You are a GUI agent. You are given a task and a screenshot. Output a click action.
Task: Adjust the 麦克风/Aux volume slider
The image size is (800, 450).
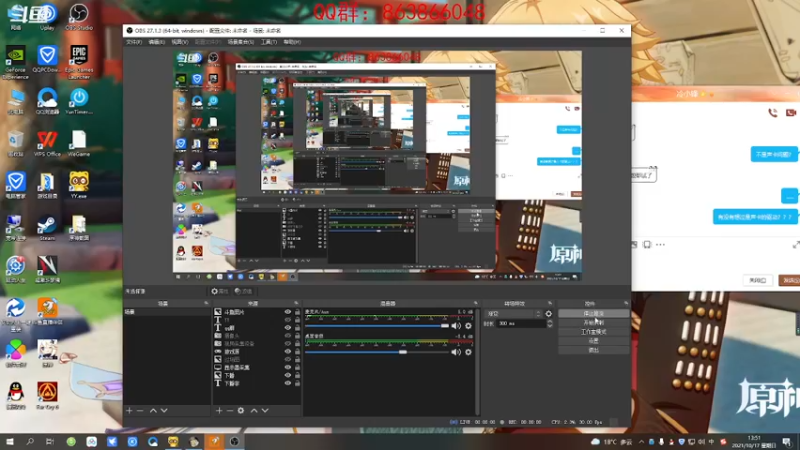click(377, 326)
